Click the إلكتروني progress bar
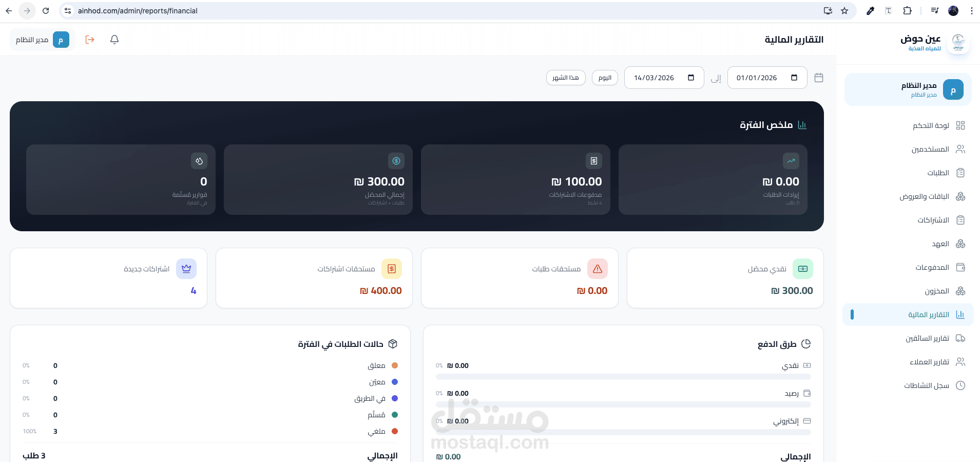980x462 pixels. click(x=623, y=432)
